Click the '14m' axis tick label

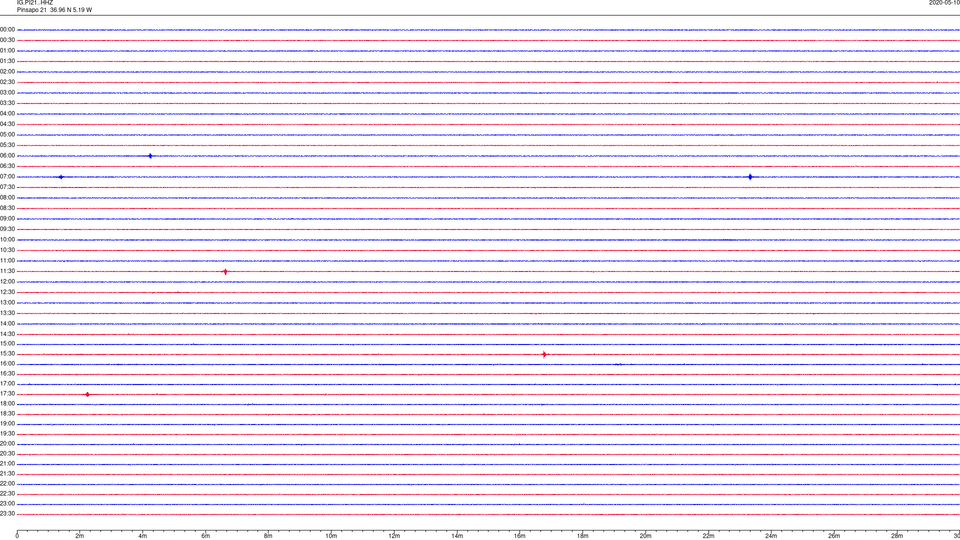(x=457, y=536)
